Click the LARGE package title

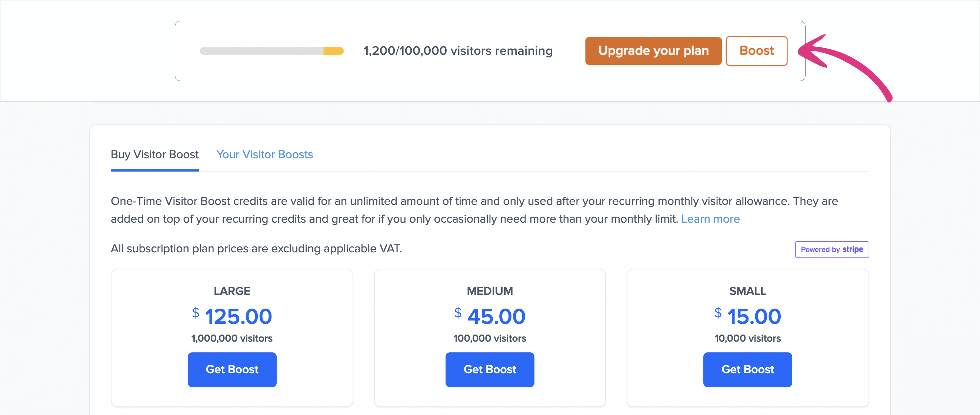232,291
